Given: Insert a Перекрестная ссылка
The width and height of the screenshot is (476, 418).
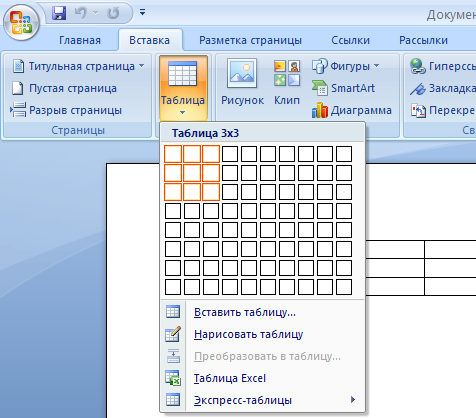Looking at the screenshot, I should [443, 110].
